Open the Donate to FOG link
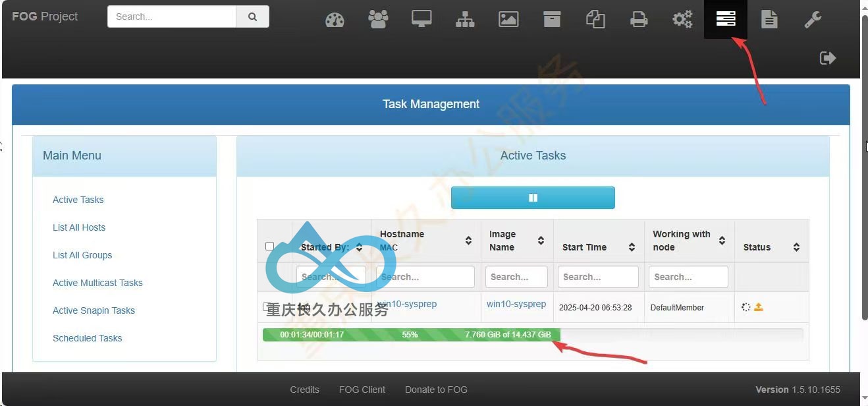 [x=436, y=390]
